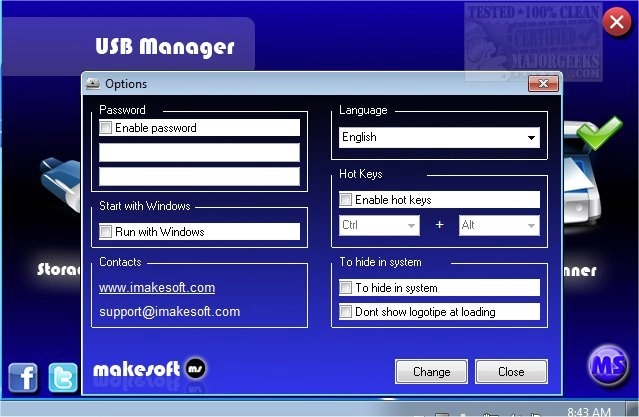Click the taskbar clock showing 8:43 AM
The width and height of the screenshot is (639, 417).
pyautogui.click(x=588, y=411)
